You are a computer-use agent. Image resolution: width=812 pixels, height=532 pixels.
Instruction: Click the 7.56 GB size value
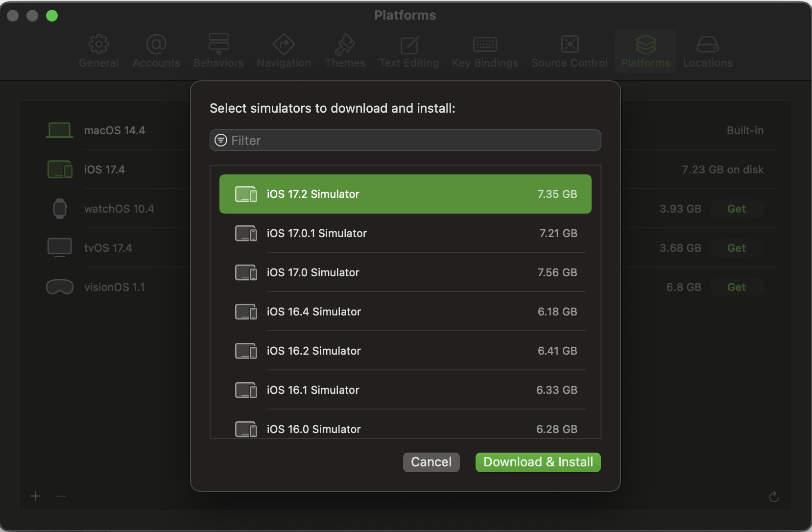(x=557, y=272)
